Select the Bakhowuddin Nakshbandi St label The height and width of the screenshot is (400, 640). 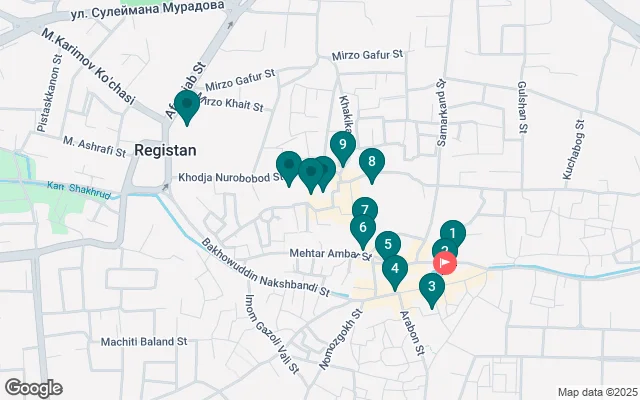(265, 271)
